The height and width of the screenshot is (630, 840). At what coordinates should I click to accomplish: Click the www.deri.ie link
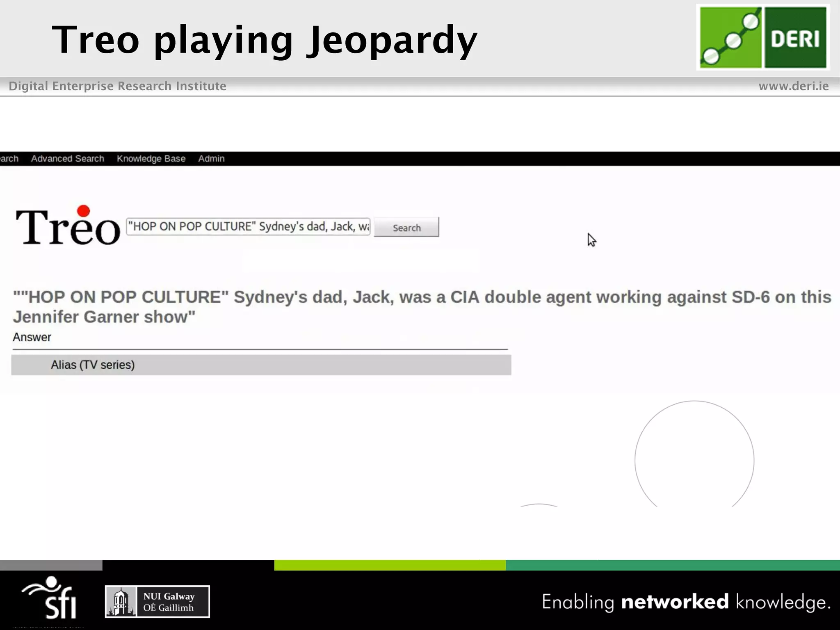tap(793, 86)
